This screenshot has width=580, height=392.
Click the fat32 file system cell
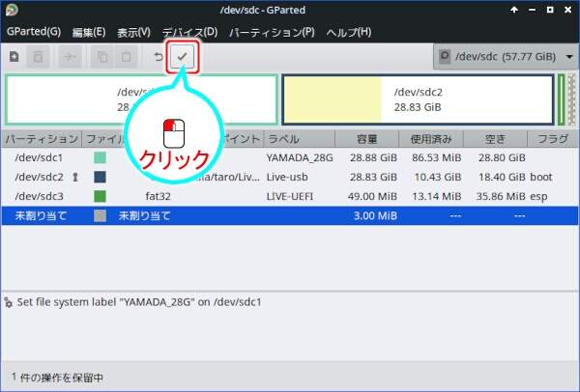[158, 196]
